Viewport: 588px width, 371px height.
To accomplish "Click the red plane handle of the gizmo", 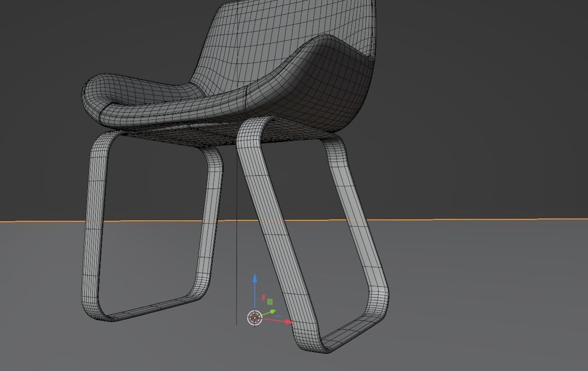I will [263, 298].
